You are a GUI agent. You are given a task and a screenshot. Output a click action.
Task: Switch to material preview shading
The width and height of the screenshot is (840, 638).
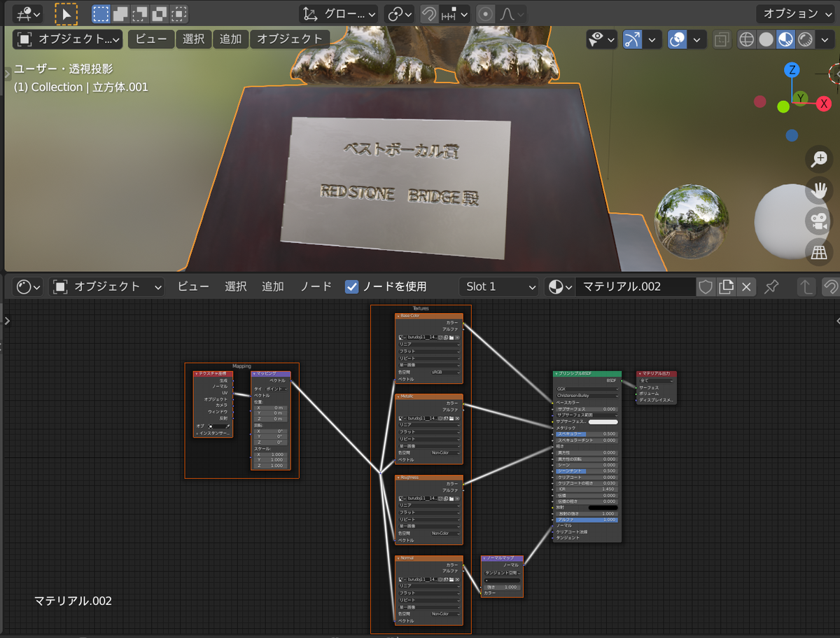coord(786,40)
